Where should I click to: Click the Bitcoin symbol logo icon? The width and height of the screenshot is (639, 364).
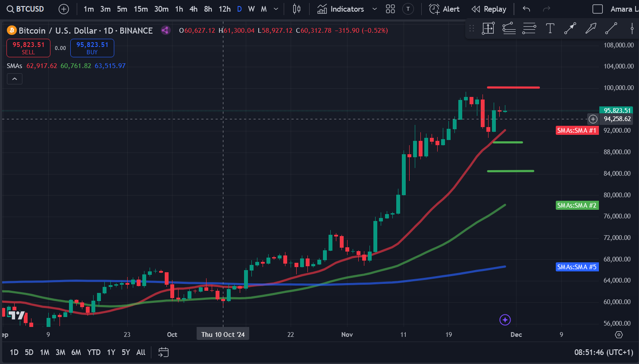[12, 31]
